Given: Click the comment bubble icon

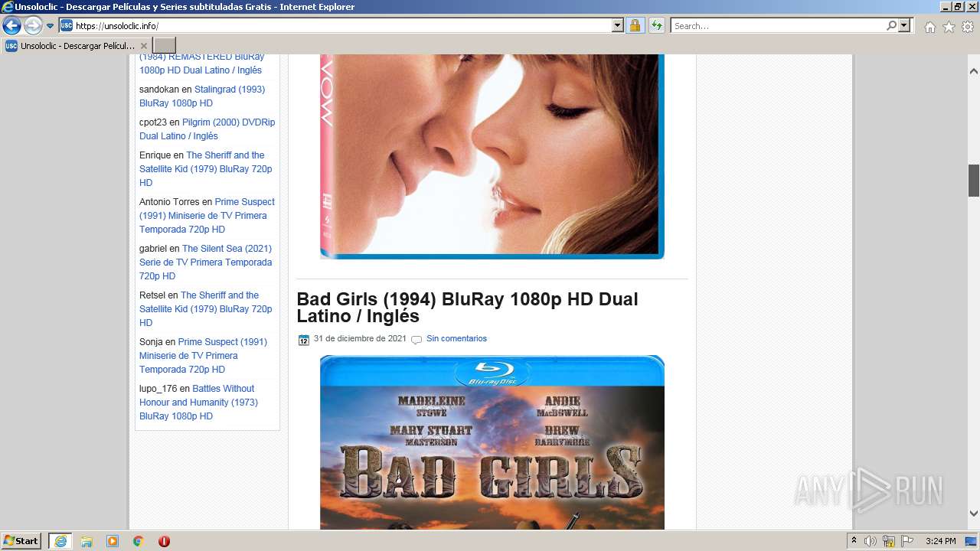Looking at the screenshot, I should click(x=416, y=340).
